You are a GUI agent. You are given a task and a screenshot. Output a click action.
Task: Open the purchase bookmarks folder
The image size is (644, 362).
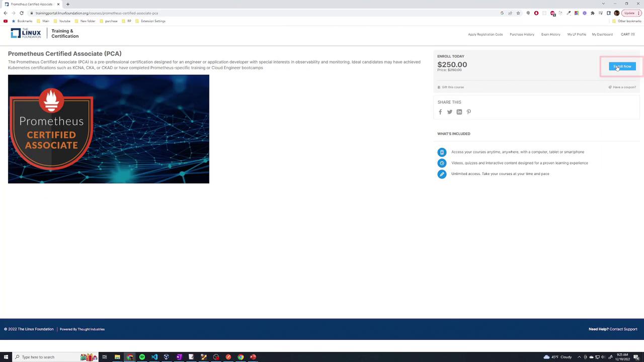tap(109, 21)
